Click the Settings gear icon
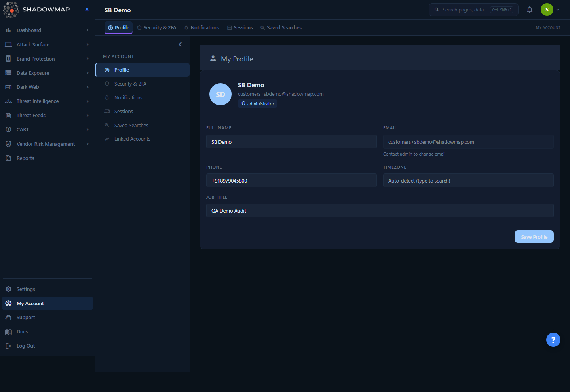 pos(8,289)
